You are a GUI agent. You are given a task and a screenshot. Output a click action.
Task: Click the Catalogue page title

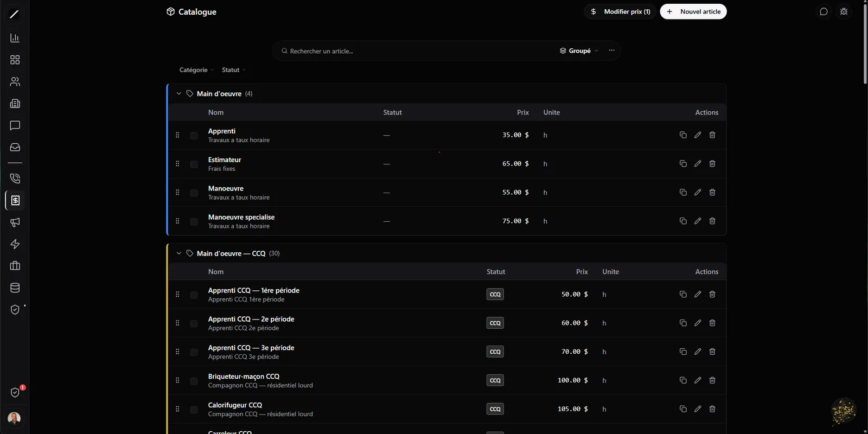(197, 12)
